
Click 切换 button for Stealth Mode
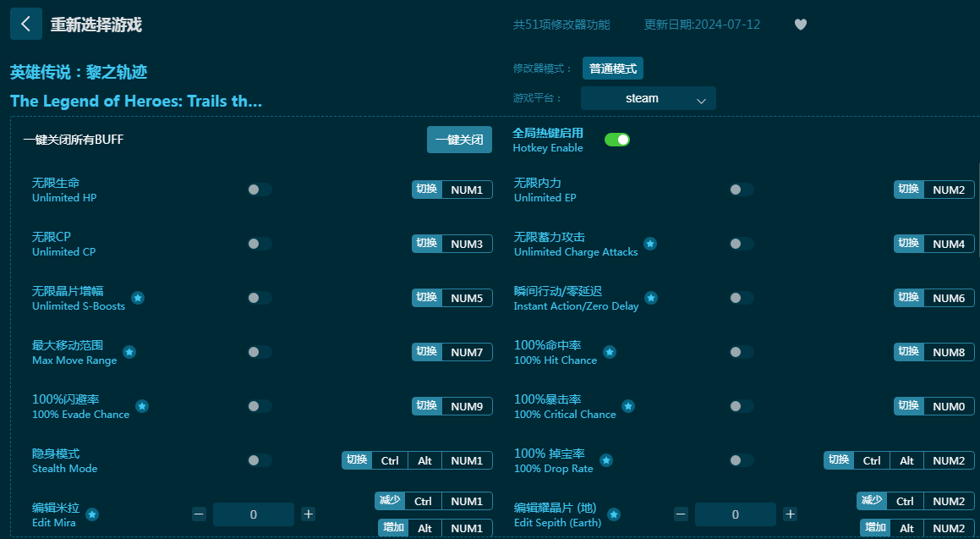[357, 460]
